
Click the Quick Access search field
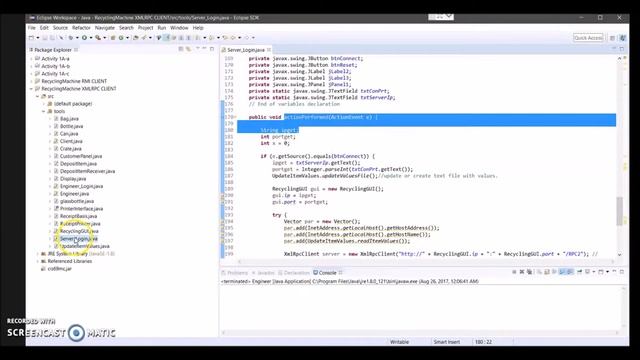(x=588, y=38)
